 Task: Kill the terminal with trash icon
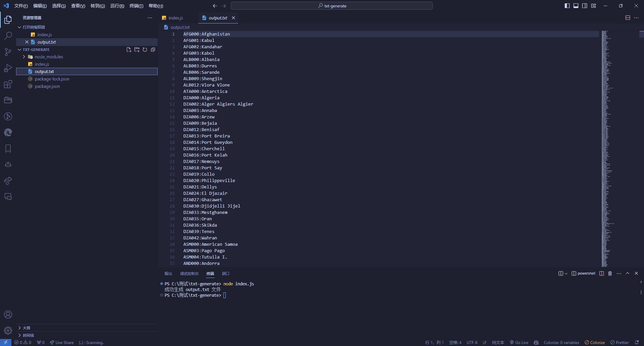[x=610, y=274]
